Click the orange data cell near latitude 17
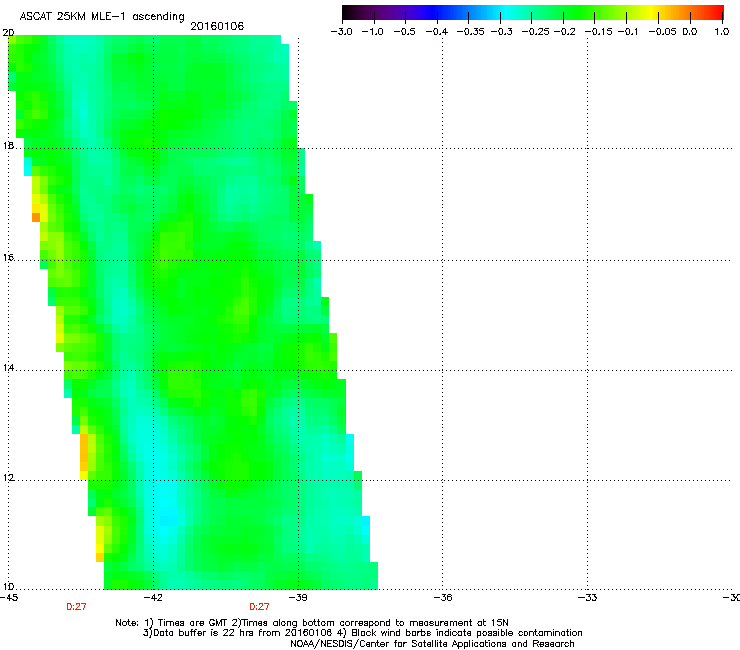This screenshot has height=650, width=740. point(36,217)
